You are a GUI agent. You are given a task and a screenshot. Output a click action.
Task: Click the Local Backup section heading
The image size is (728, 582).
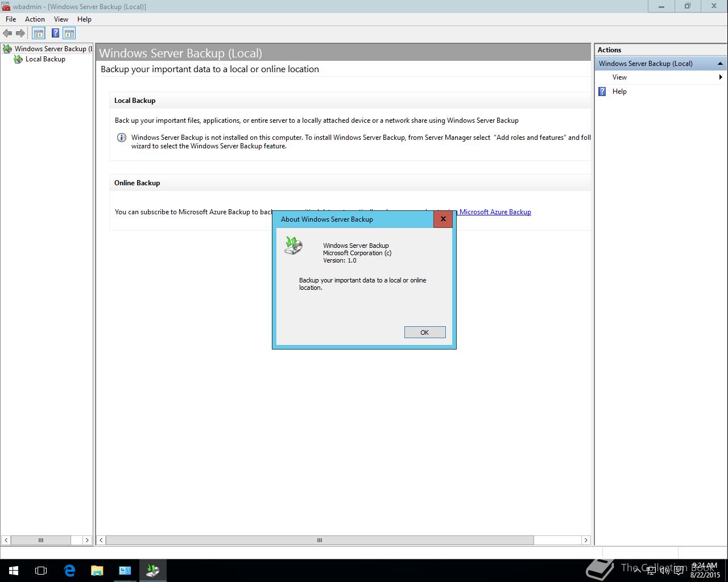click(135, 101)
